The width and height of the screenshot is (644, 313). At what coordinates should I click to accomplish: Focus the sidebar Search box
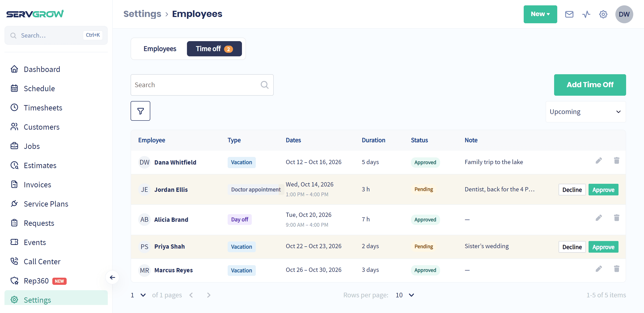tap(56, 35)
